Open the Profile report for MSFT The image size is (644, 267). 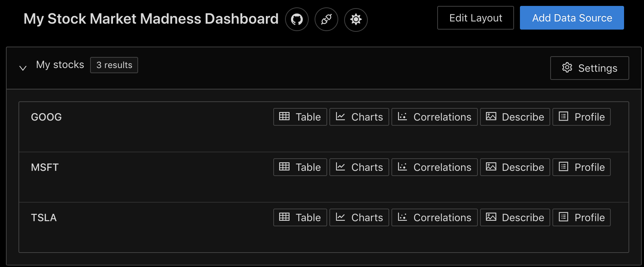point(581,167)
